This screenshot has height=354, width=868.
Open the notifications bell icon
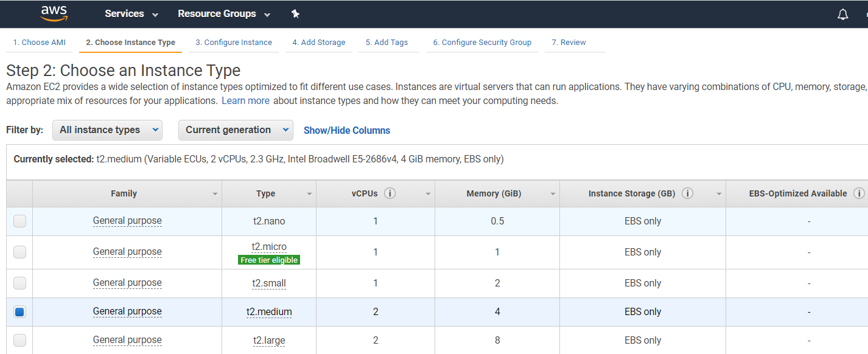[842, 14]
